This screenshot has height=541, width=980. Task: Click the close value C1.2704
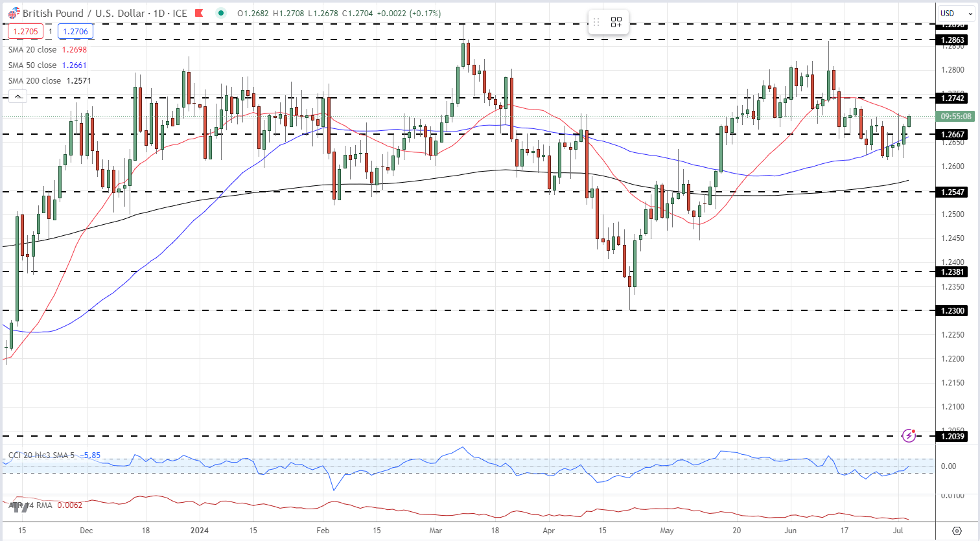(358, 13)
